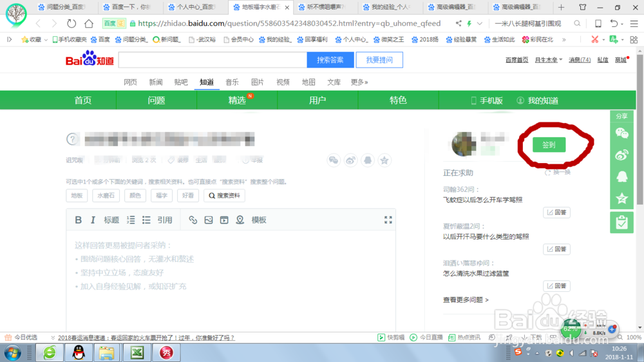Insert an image into the answer
This screenshot has width=644, height=362.
(209, 220)
